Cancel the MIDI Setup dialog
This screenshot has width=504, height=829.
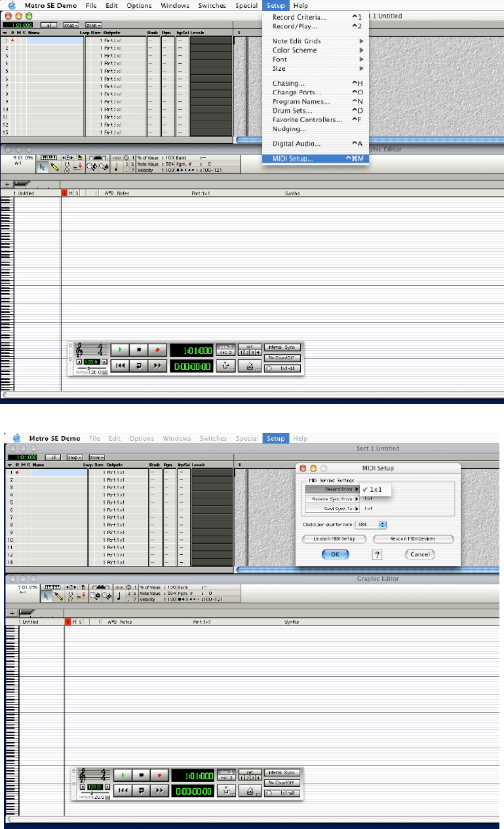coord(420,554)
